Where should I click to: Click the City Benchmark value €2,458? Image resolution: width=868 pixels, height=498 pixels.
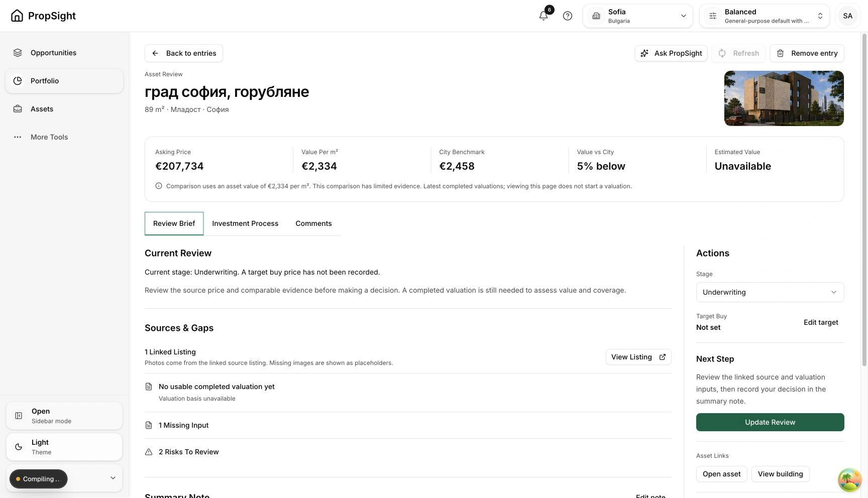click(457, 166)
